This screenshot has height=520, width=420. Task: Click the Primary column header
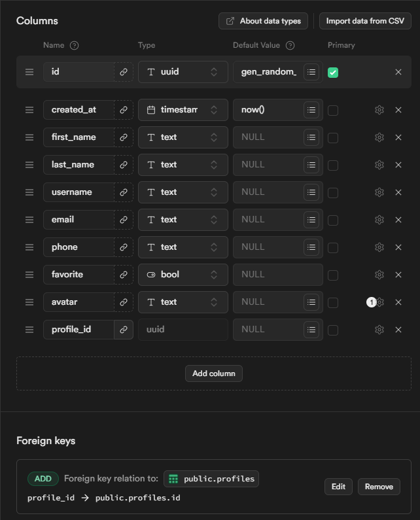[341, 45]
